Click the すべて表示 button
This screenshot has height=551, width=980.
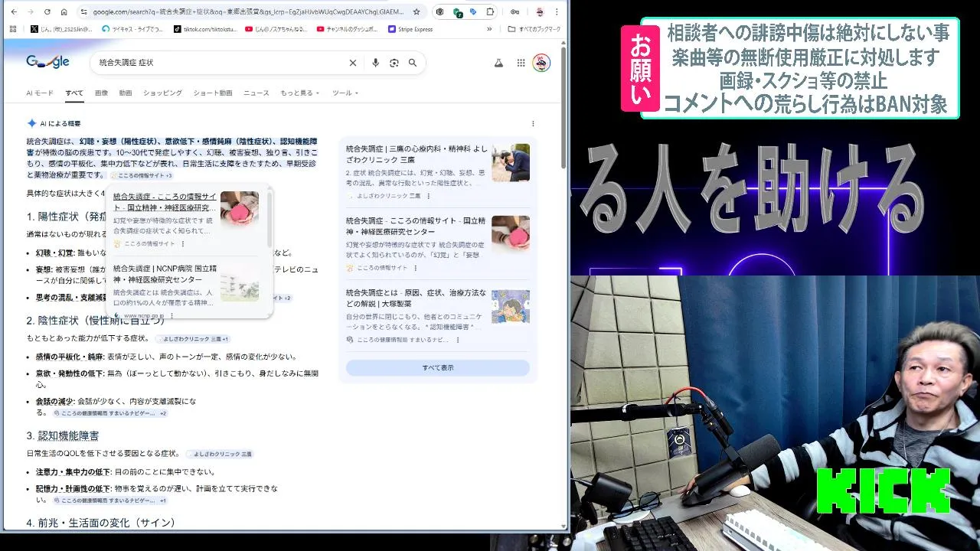(438, 368)
